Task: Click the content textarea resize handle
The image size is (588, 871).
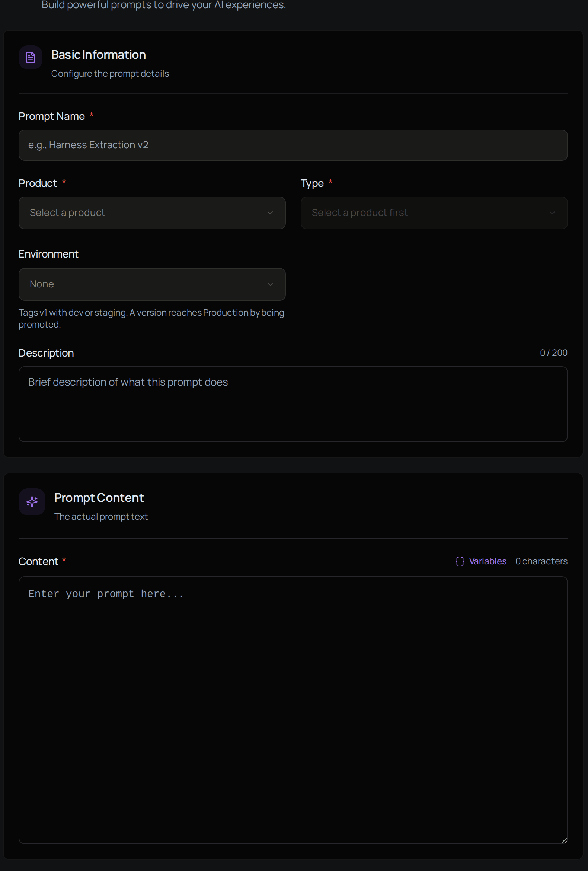Action: point(564,840)
